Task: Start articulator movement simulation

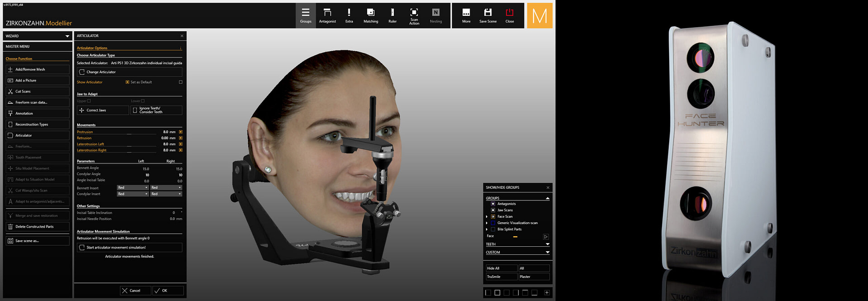Action: point(129,248)
